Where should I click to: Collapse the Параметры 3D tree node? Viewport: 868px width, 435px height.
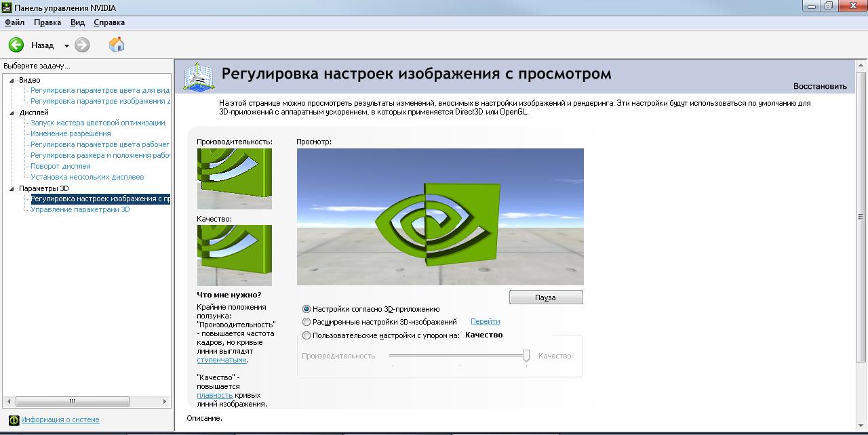click(x=12, y=188)
